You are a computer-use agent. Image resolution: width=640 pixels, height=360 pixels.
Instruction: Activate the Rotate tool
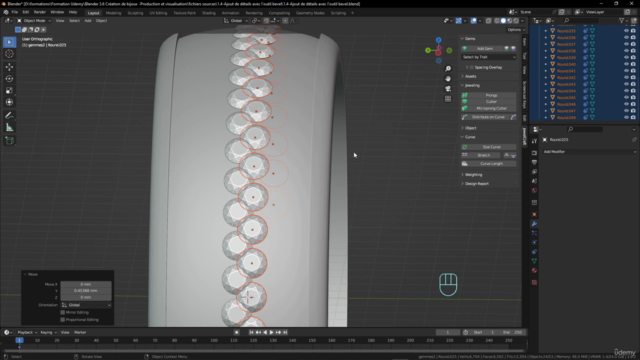coord(9,78)
